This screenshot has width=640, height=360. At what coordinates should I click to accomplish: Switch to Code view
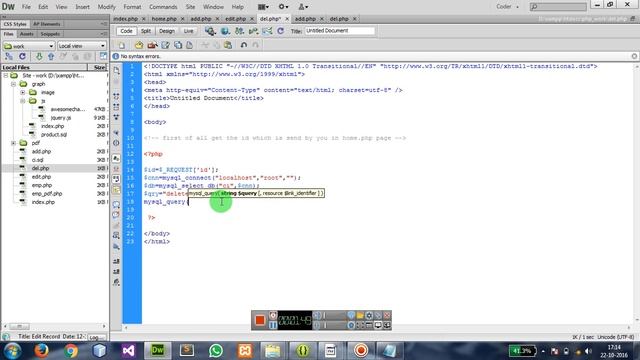[126, 31]
